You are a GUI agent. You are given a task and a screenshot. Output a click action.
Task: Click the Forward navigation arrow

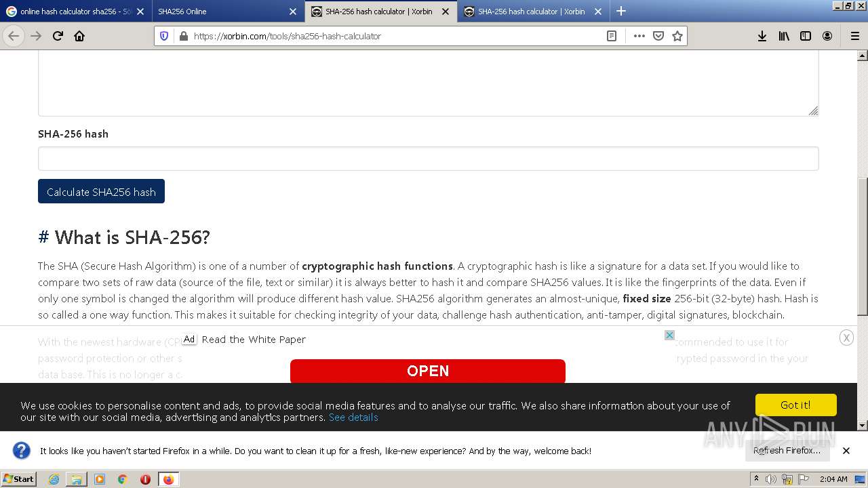point(36,36)
